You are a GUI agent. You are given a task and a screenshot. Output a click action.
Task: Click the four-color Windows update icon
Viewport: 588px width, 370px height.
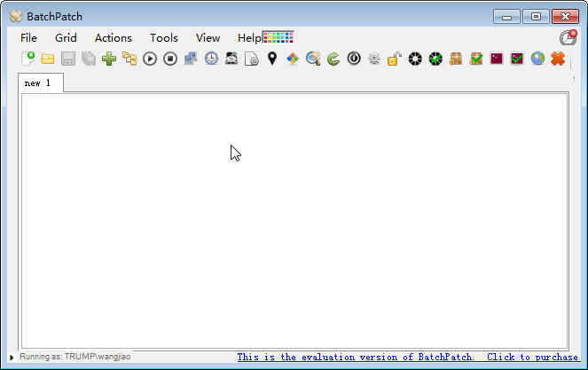click(293, 59)
